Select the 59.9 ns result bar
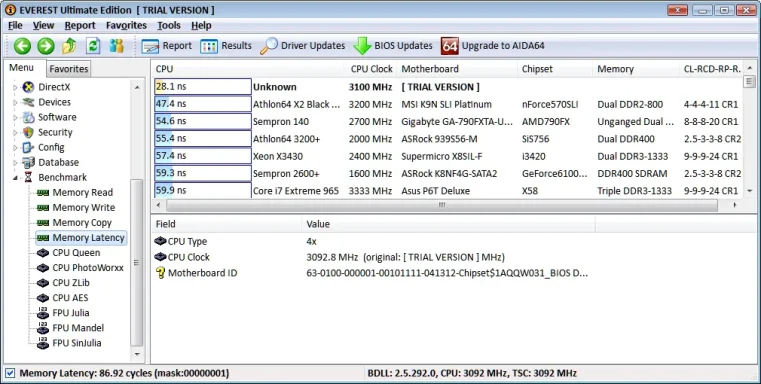 (x=203, y=191)
